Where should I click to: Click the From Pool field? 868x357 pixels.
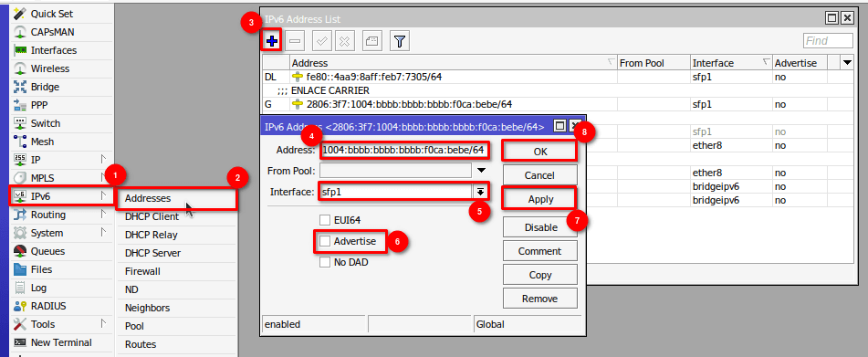click(x=396, y=171)
